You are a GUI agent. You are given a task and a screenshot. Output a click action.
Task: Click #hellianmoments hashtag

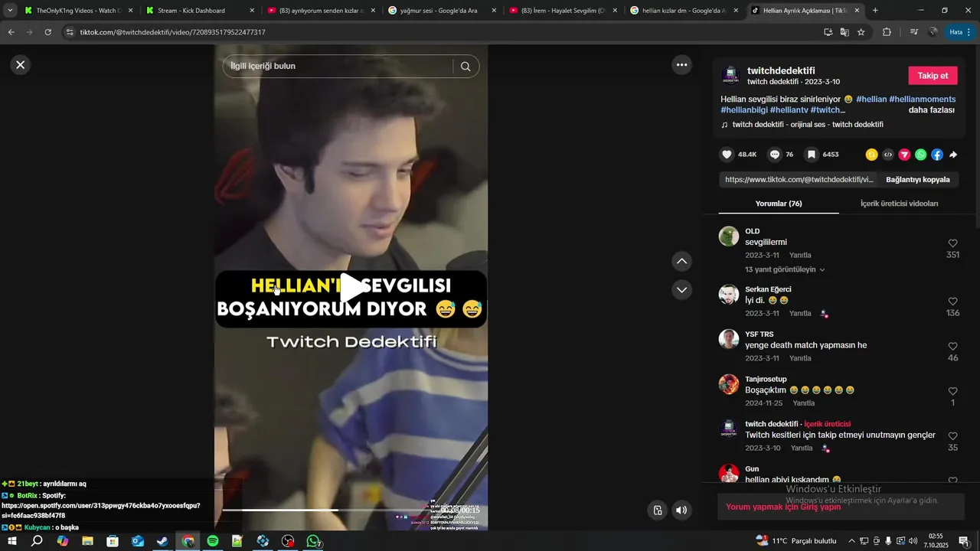923,99
